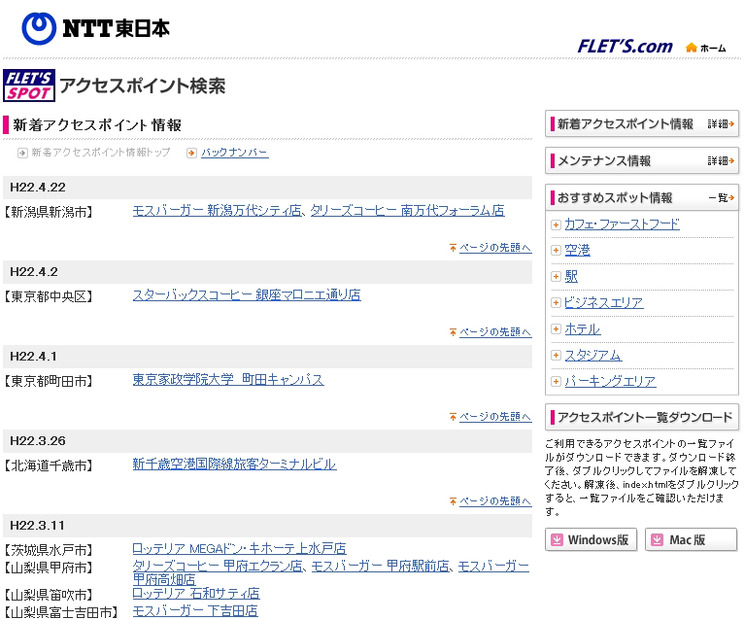Click アクセスポイント一覧ダウンロード panel heading
Image resolution: width=744 pixels, height=620 pixels.
pyautogui.click(x=642, y=417)
